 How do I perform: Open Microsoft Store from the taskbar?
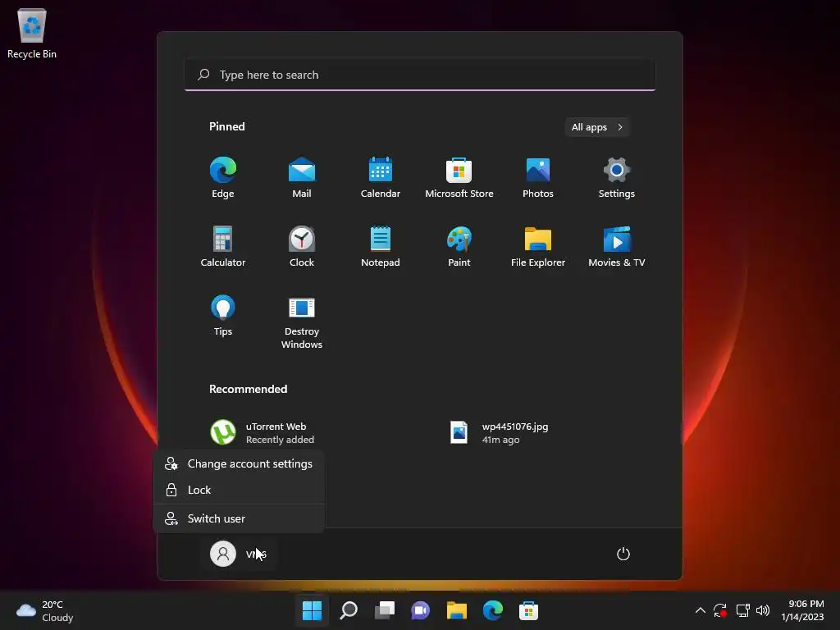click(529, 610)
